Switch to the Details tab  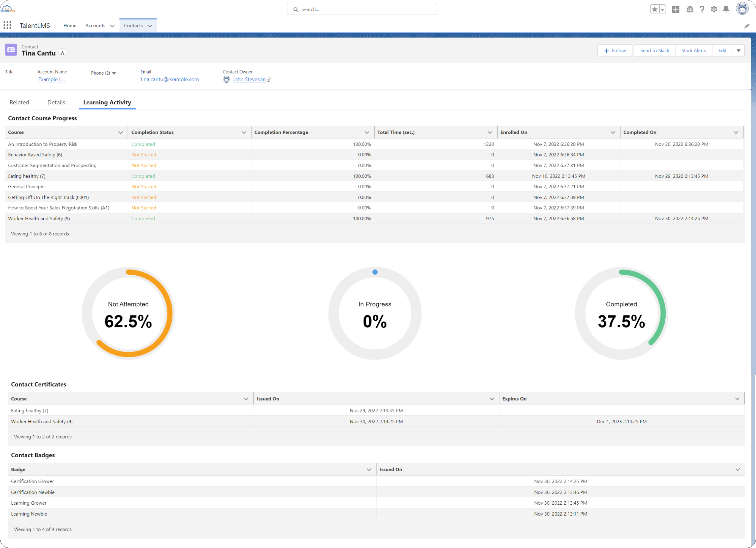pos(56,102)
